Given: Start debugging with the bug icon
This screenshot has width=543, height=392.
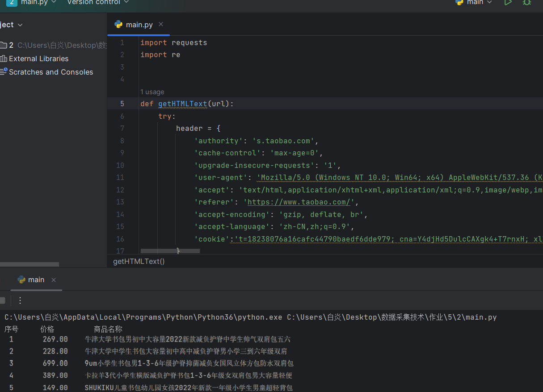Looking at the screenshot, I should (x=527, y=2).
